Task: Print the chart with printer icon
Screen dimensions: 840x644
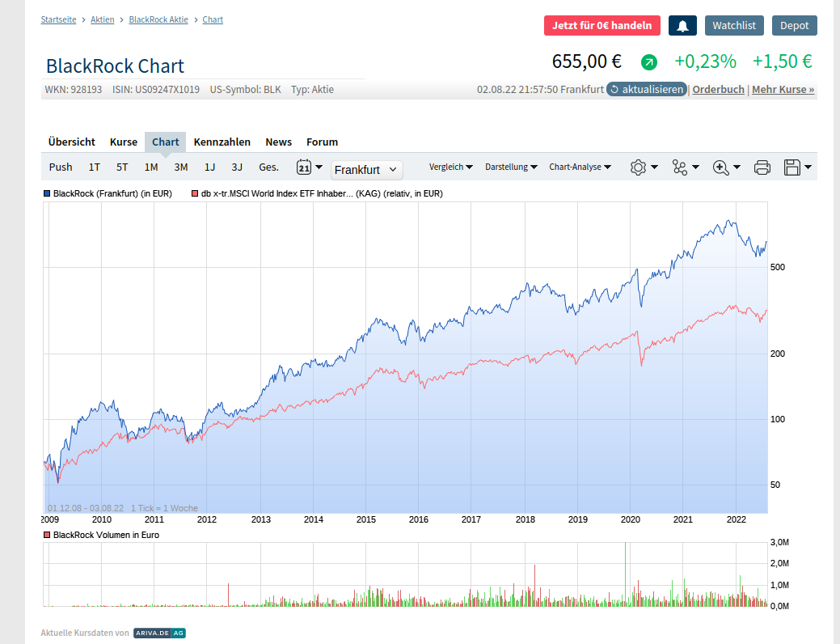Action: point(762,167)
